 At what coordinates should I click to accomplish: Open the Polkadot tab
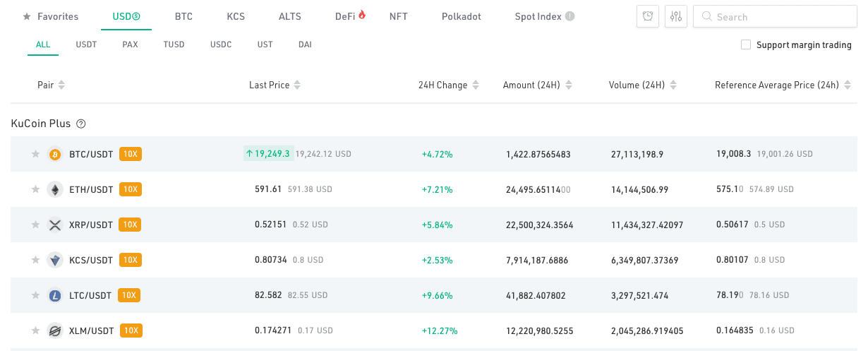click(x=462, y=16)
